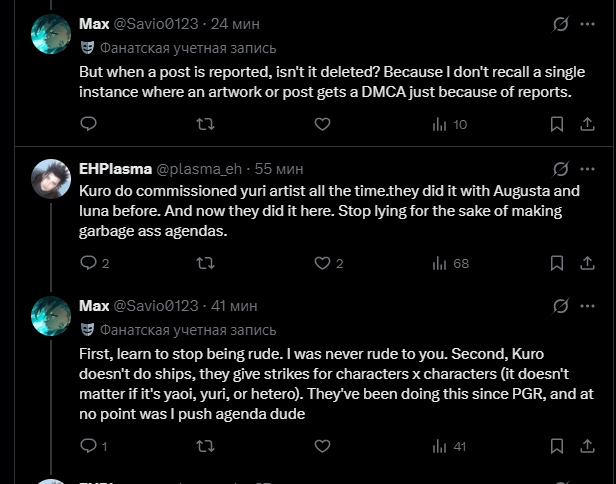Viewport: 616px width, 484px height.
Task: Click Grok icon on EHPlasma's post
Action: [561, 169]
